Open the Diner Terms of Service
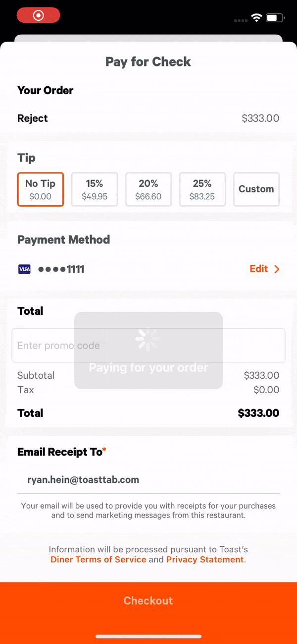Screen dimensions: 297x644 click(98, 559)
